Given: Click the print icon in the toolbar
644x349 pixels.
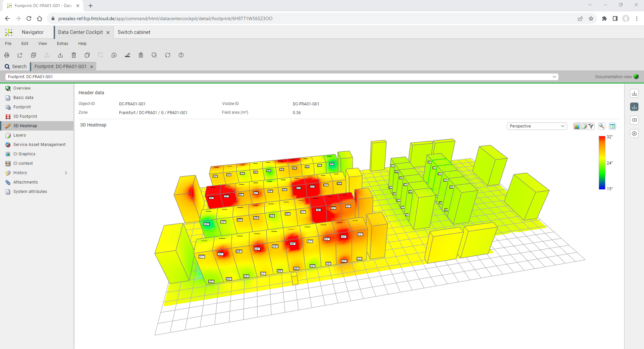Looking at the screenshot, I should (x=7, y=55).
